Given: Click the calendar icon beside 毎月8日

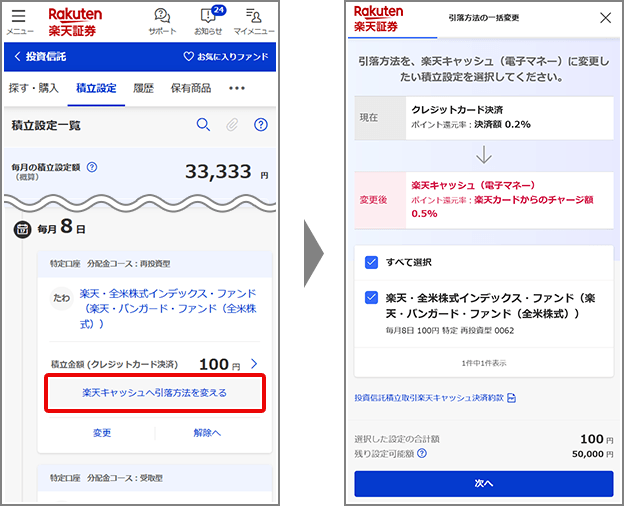Looking at the screenshot, I should [x=23, y=229].
